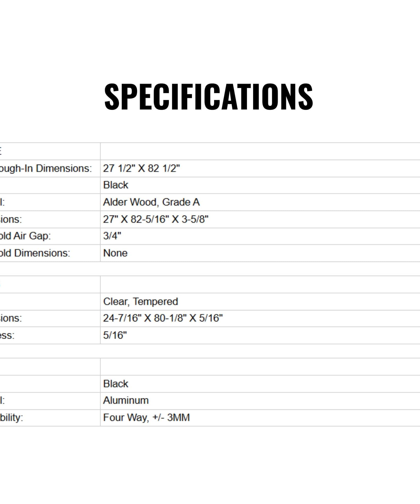Image resolution: width=420 pixels, height=504 pixels.
Task: Select the Rough-In Dimensions label cell
Action: pyautogui.click(x=50, y=169)
